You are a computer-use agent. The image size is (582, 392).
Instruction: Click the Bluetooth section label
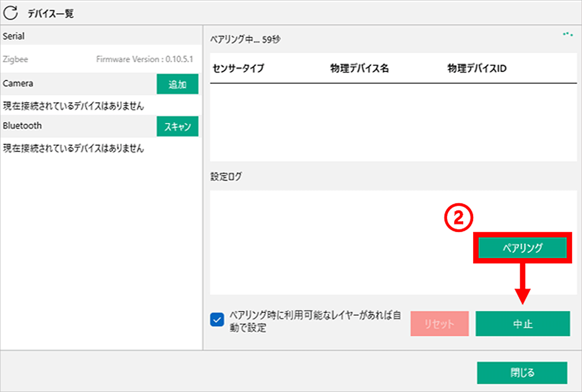pyautogui.click(x=22, y=126)
